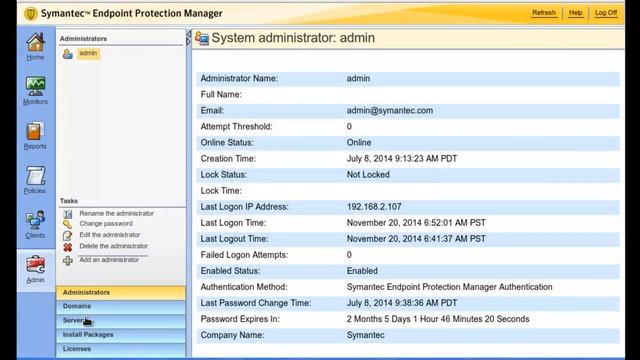Click the Rename the administrator icon
Screen dimensions: 640x360
(x=68, y=214)
